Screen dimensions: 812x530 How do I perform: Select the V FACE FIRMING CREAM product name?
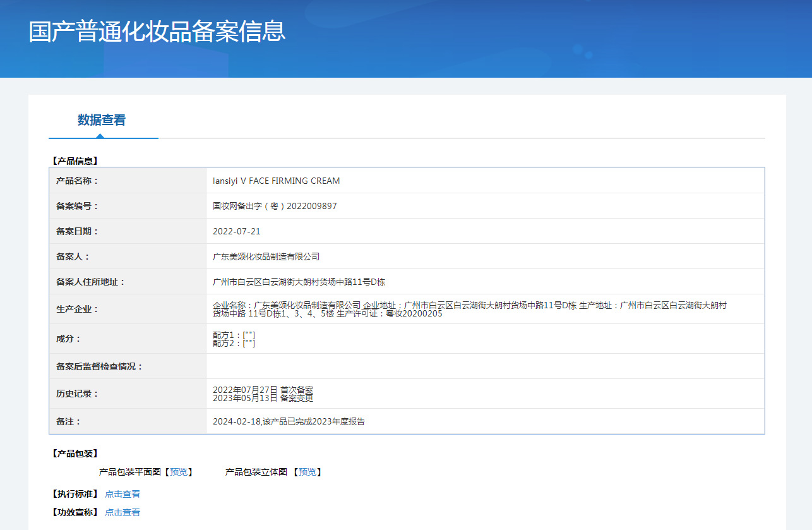277,181
